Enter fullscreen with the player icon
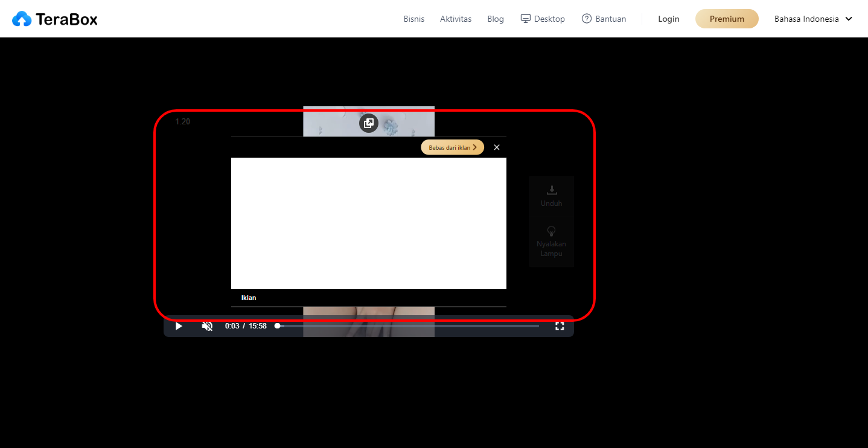Screen dimensions: 868x448 click(x=560, y=325)
